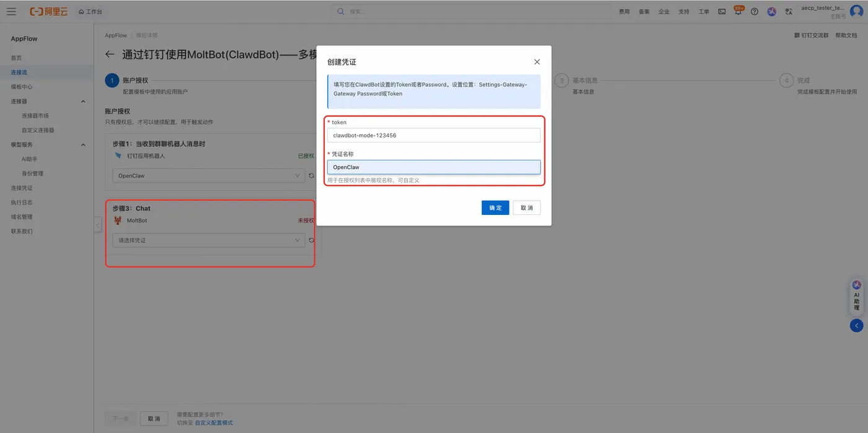
Task: Click the aecp_tester account name
Action: (823, 8)
